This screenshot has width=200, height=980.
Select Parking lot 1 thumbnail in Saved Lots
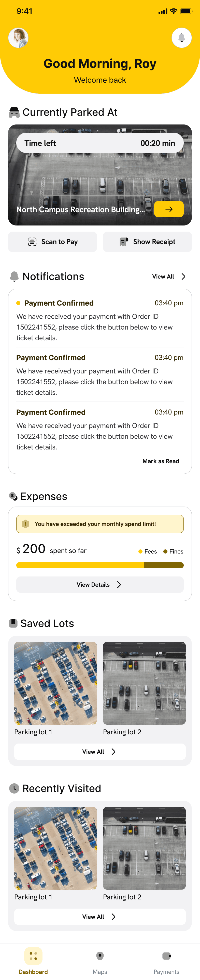(x=55, y=683)
